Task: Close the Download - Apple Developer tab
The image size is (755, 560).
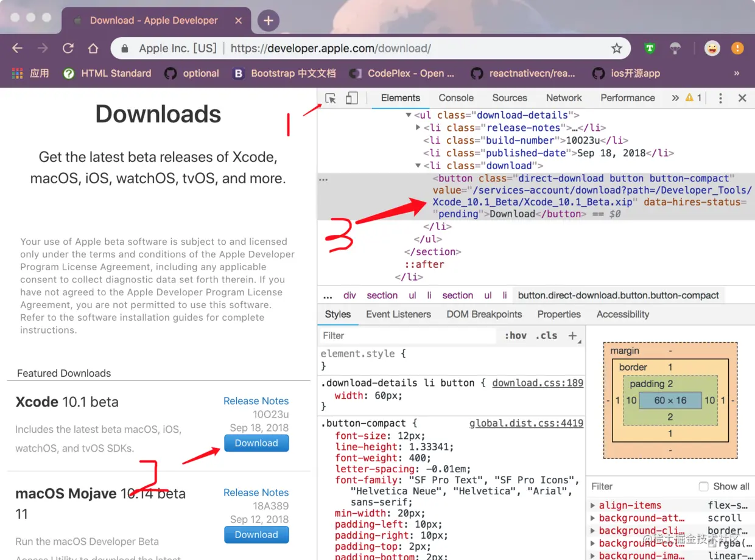Action: 239,21
